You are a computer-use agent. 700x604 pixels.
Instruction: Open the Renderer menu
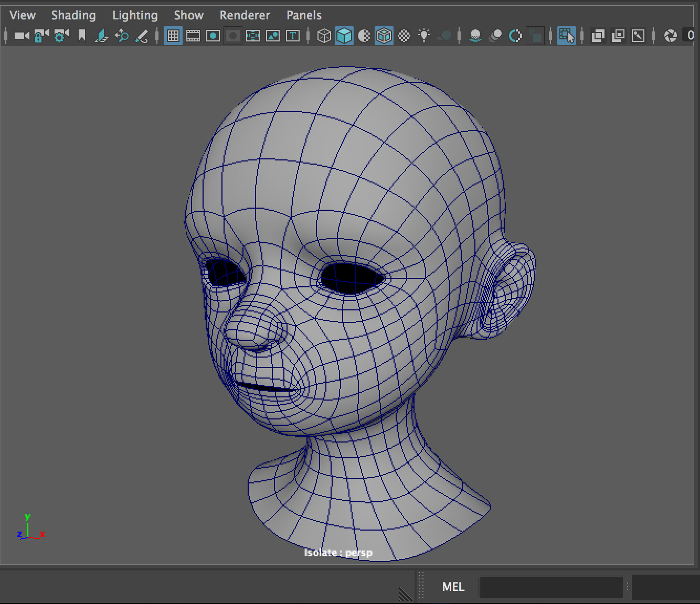[x=245, y=15]
